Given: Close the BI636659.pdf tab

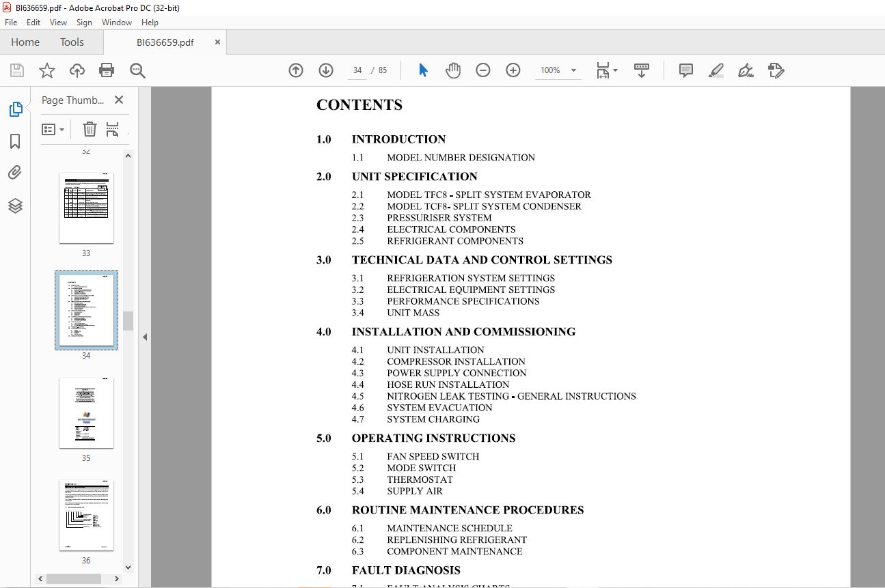Looking at the screenshot, I should pyautogui.click(x=217, y=42).
